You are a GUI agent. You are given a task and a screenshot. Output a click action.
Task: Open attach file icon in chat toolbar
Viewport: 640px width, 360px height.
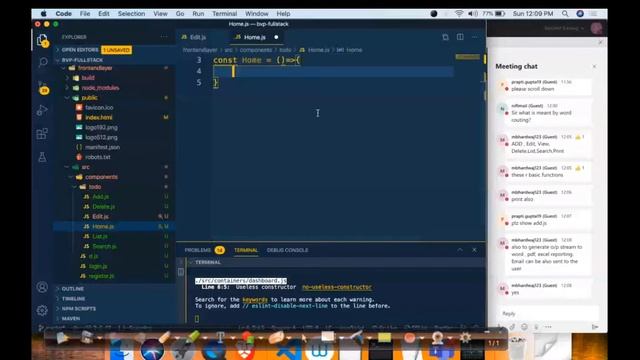tap(512, 327)
